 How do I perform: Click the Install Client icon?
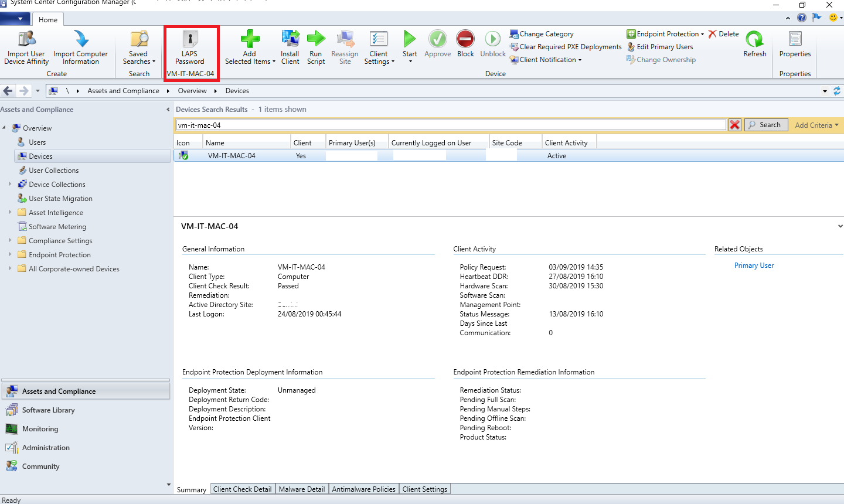coord(290,40)
